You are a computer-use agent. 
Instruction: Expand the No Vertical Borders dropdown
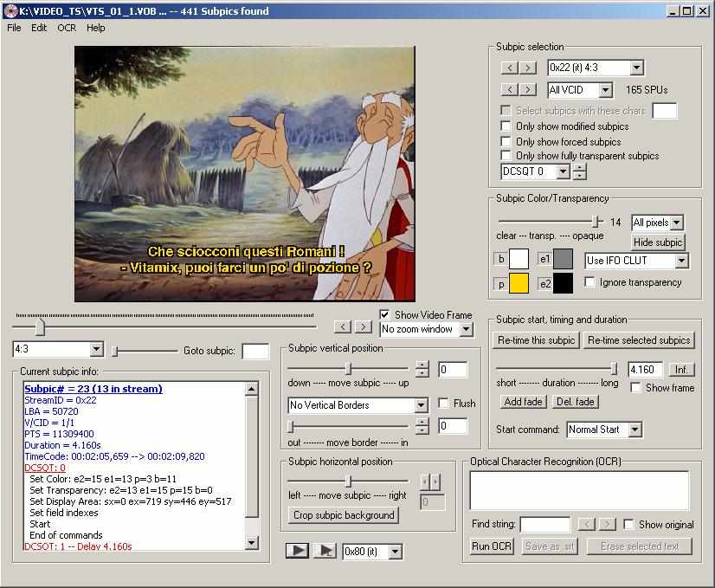pyautogui.click(x=421, y=405)
